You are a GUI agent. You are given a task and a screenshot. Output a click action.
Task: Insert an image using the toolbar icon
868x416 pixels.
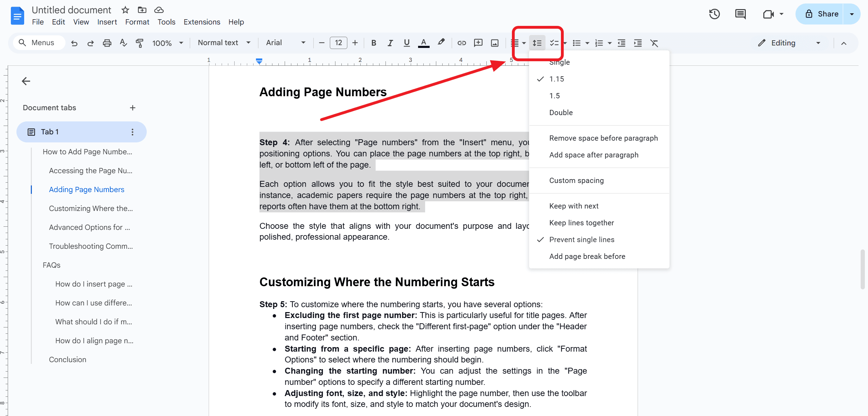click(x=495, y=43)
